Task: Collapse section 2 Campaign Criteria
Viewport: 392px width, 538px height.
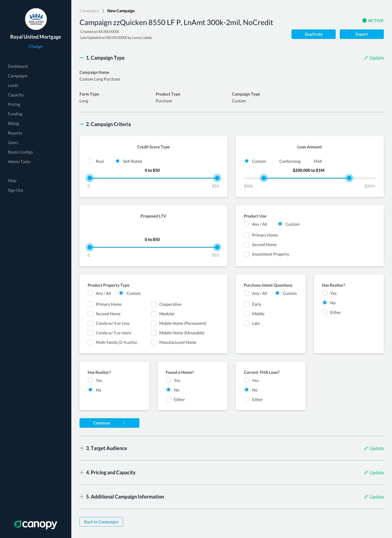Action: coord(82,124)
